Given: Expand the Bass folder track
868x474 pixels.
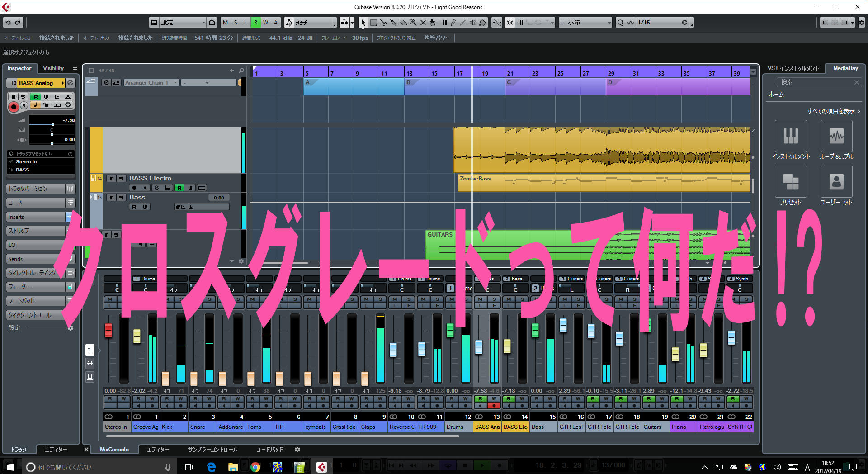Looking at the screenshot, I should click(x=91, y=197).
